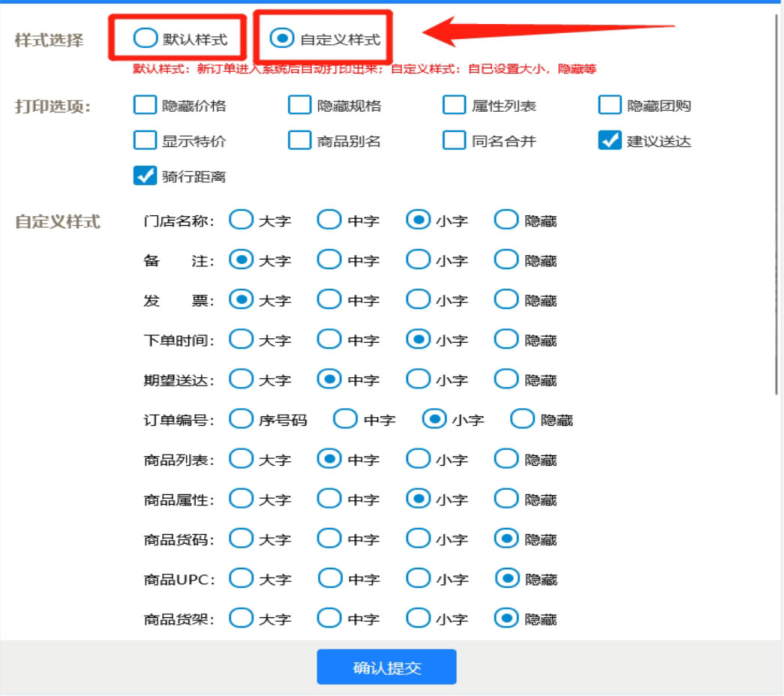Screen dimensions: 784x696
Task: Toggle the 显示特价 checkbox
Action: coord(145,140)
